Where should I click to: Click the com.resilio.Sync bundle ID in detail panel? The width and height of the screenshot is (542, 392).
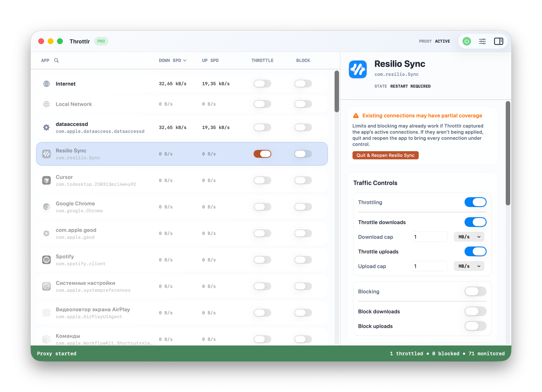click(396, 74)
